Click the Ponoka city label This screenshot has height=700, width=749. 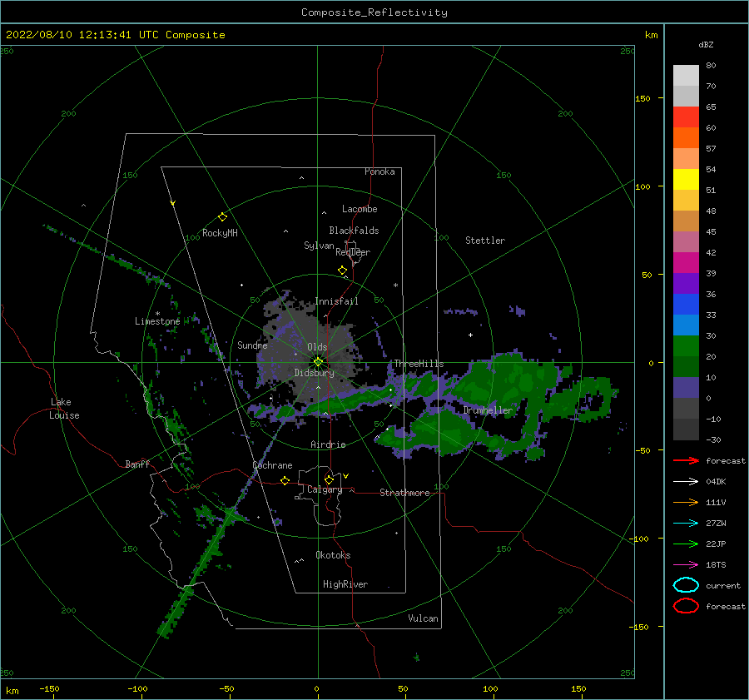click(x=379, y=171)
